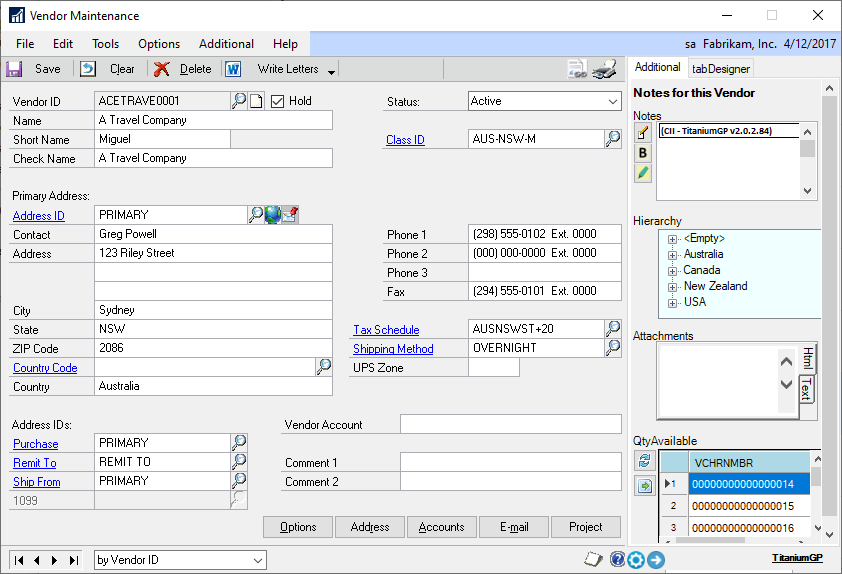The height and width of the screenshot is (574, 842).
Task: Open Class ID lookup magnifier
Action: pos(613,139)
